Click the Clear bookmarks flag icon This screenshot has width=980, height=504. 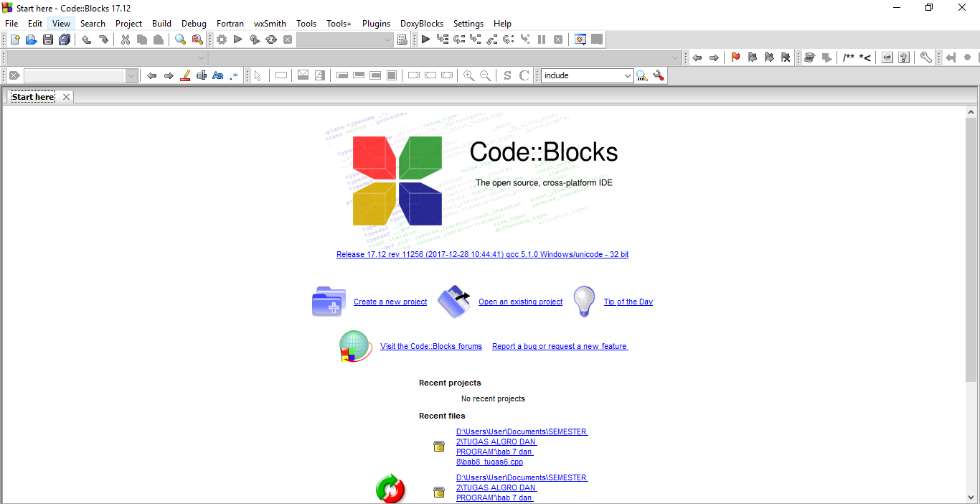coord(786,57)
